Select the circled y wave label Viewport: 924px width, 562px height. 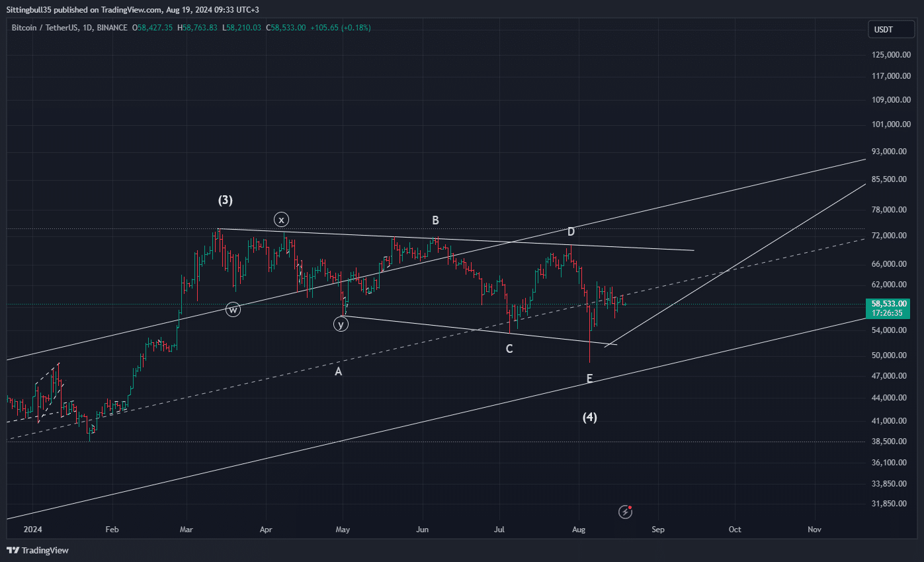341,324
